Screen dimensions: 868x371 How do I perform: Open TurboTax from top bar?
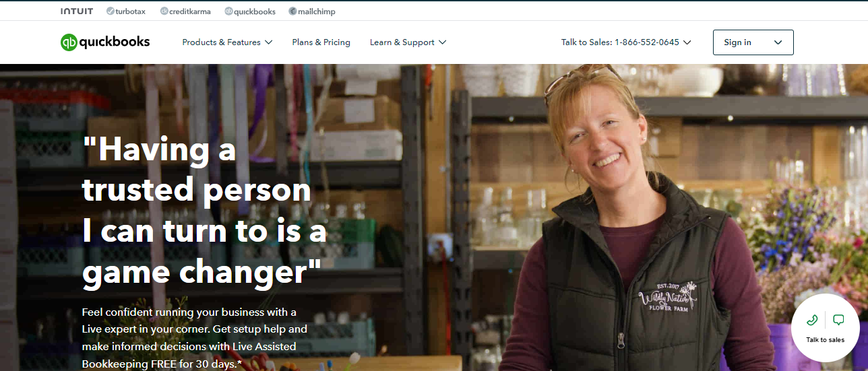pyautogui.click(x=129, y=11)
